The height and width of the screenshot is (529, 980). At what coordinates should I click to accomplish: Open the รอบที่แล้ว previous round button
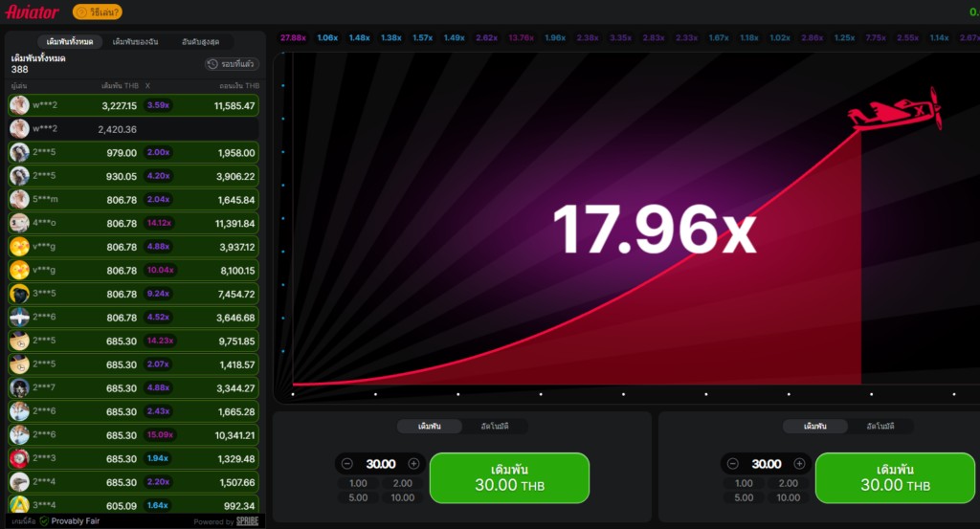[x=232, y=64]
